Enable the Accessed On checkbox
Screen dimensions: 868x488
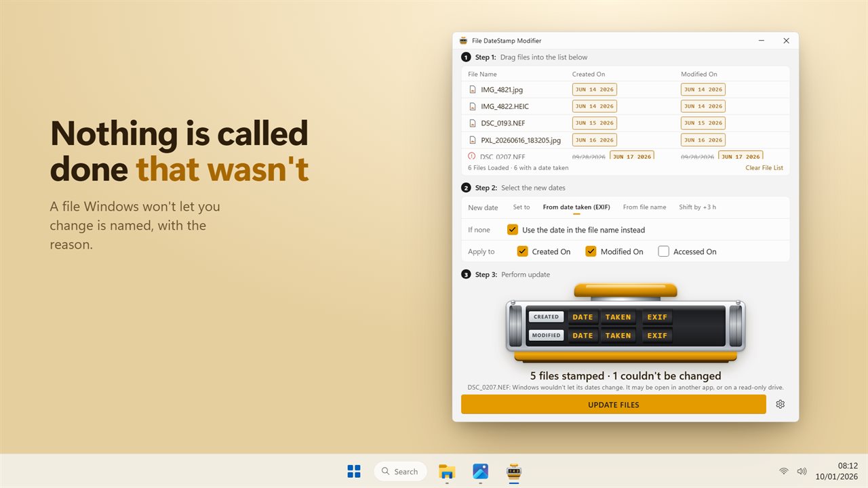pyautogui.click(x=663, y=251)
